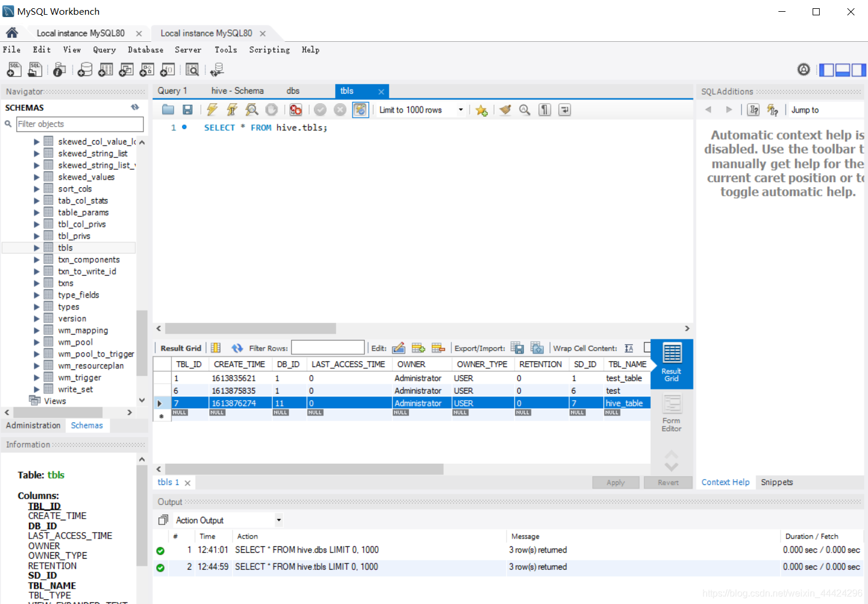The width and height of the screenshot is (868, 604).
Task: Create a new table icon in main toolbar
Action: (105, 70)
